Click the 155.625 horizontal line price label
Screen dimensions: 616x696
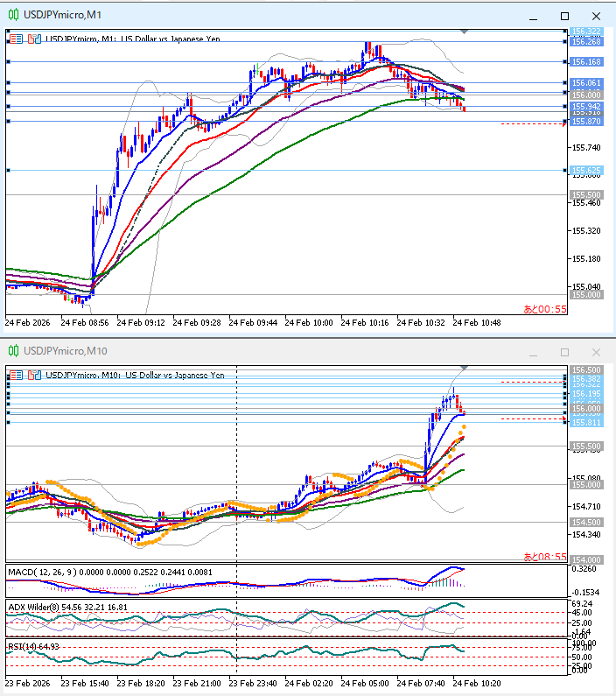click(x=585, y=171)
